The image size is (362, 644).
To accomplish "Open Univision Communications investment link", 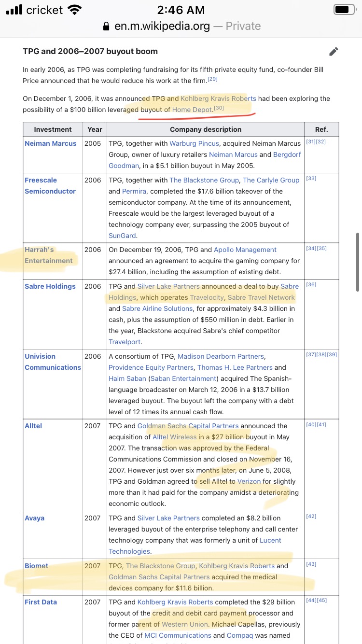I will (x=53, y=362).
